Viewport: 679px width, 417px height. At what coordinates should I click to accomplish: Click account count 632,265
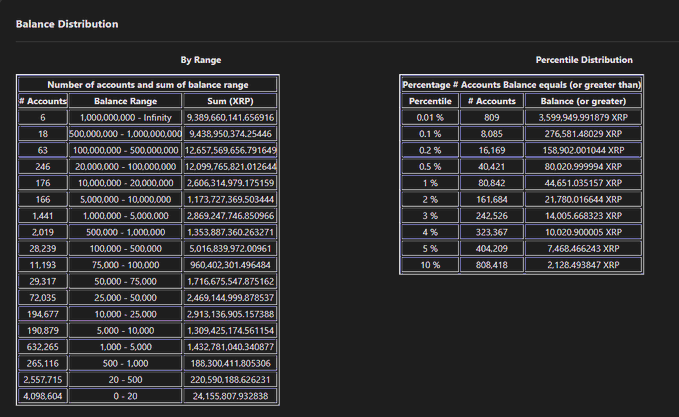coord(43,347)
